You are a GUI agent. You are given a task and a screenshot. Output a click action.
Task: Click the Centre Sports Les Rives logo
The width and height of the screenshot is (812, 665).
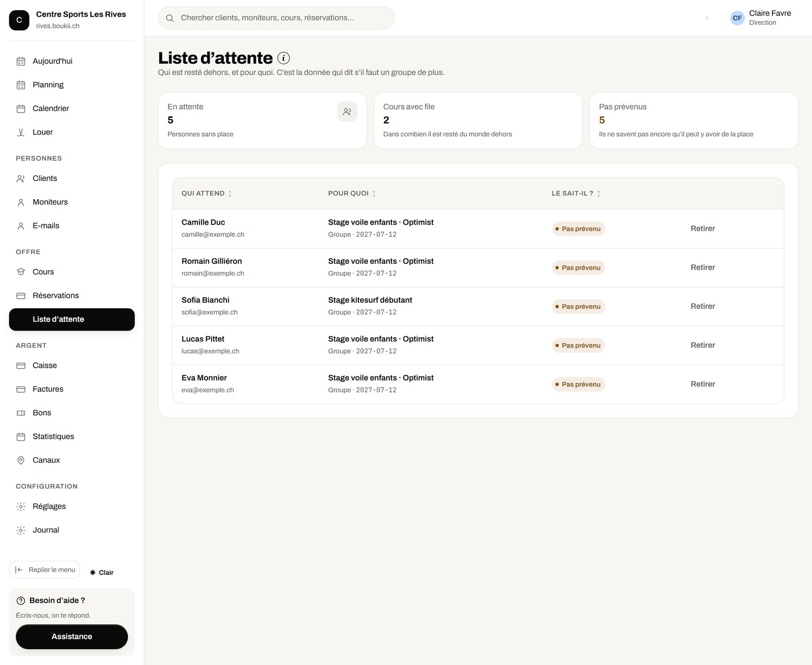pyautogui.click(x=19, y=20)
